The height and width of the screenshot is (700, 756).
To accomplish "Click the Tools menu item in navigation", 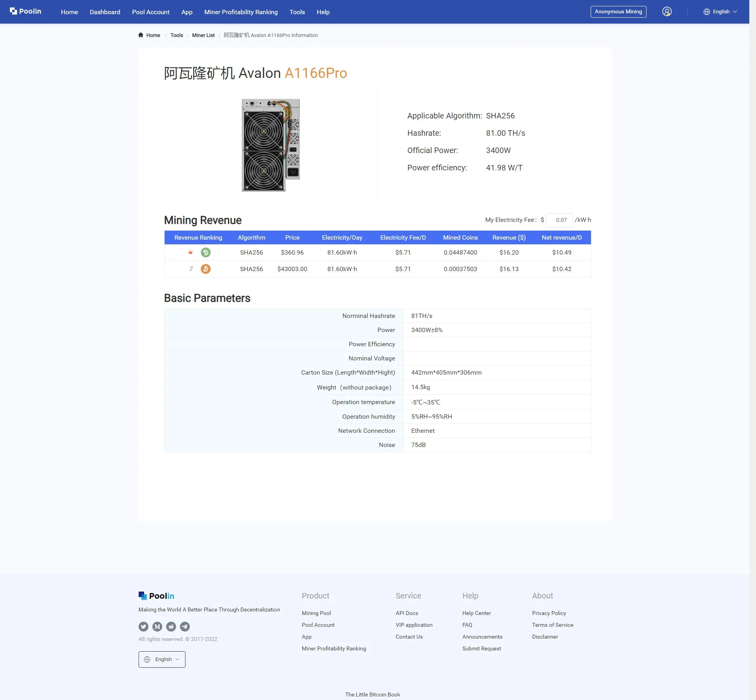I will coord(297,12).
